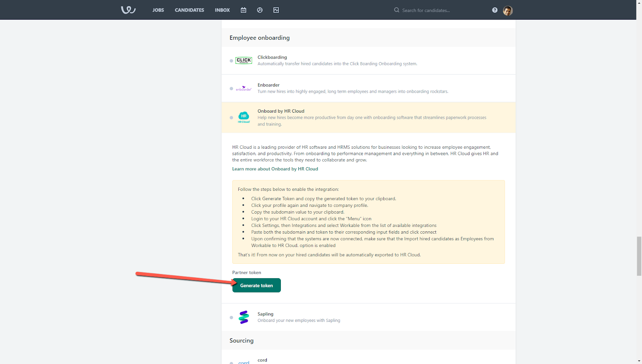Click the 'Click your profile again' step
Image resolution: width=642 pixels, height=364 pixels.
[x=310, y=205]
